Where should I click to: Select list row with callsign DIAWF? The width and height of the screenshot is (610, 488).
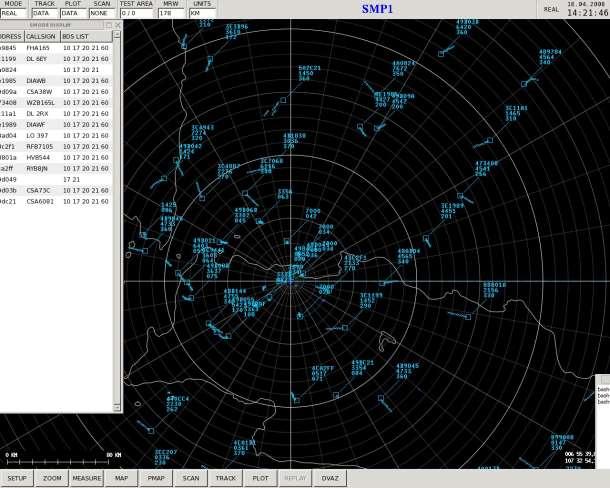click(56, 125)
